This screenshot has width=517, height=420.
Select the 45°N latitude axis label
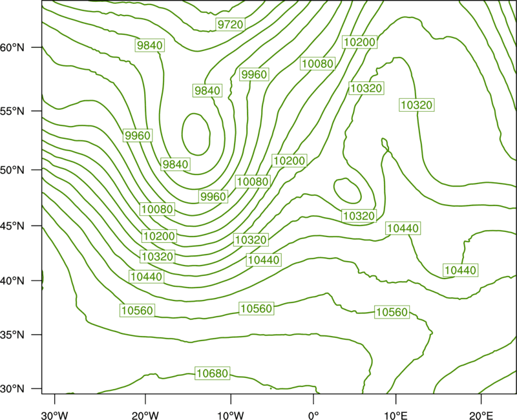12,226
